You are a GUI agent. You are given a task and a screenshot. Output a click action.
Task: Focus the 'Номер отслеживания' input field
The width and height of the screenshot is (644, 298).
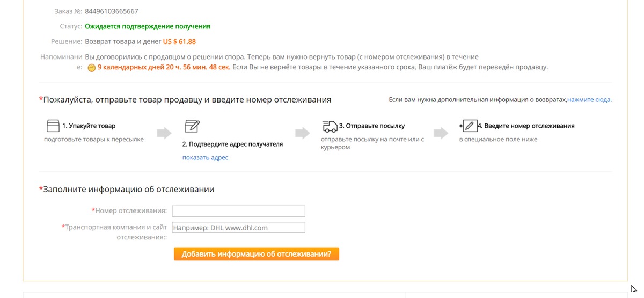click(238, 211)
